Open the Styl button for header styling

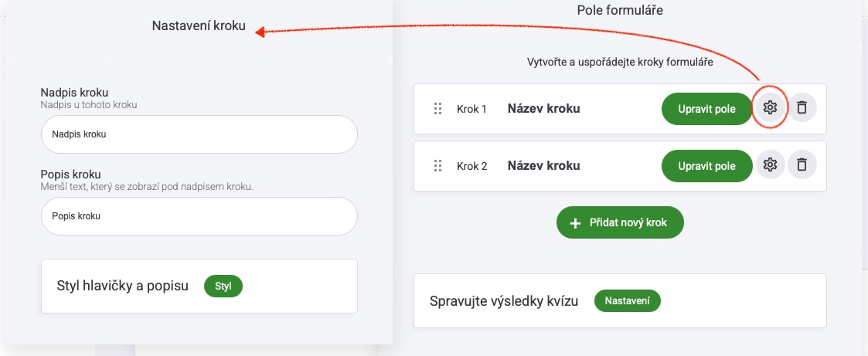[x=223, y=286]
